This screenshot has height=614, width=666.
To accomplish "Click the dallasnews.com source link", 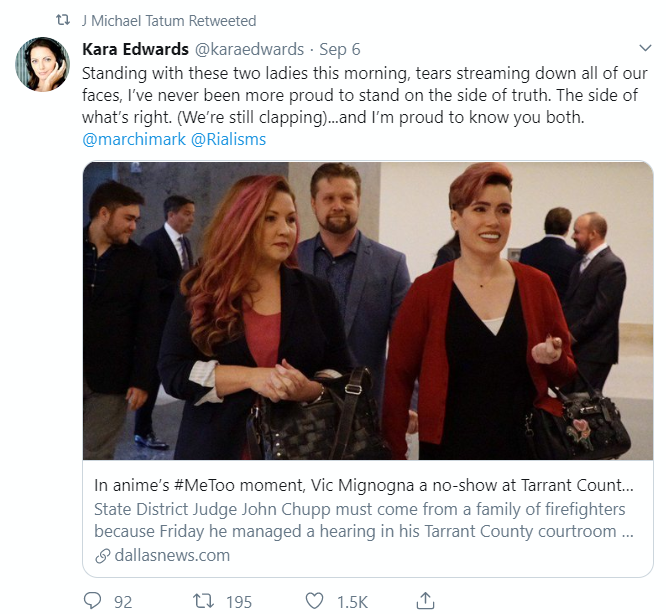I will click(172, 555).
